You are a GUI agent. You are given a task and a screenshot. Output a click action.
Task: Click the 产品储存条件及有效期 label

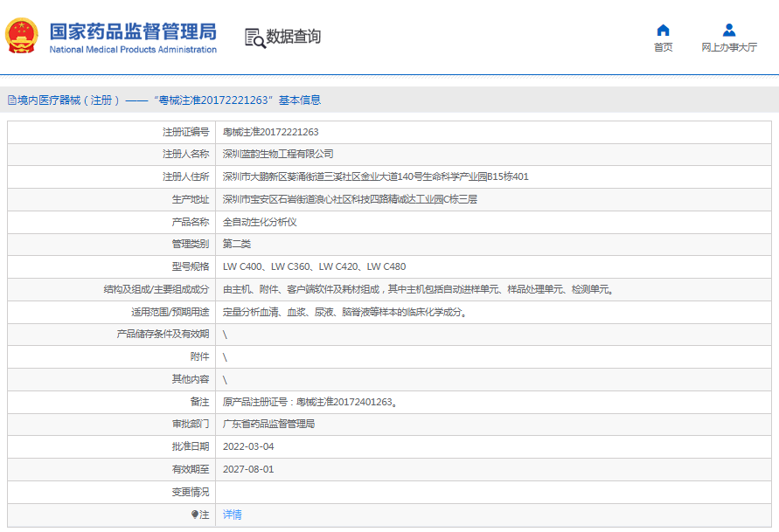tap(163, 334)
